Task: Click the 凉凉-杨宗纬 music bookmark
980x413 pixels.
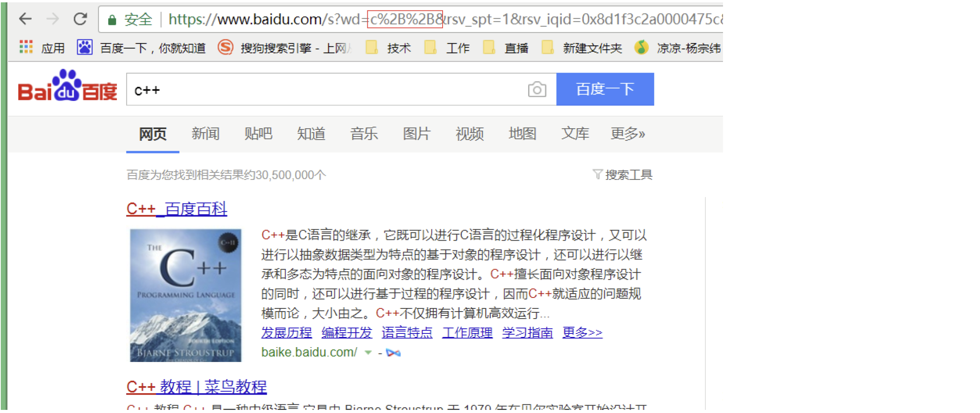Action: (x=678, y=48)
